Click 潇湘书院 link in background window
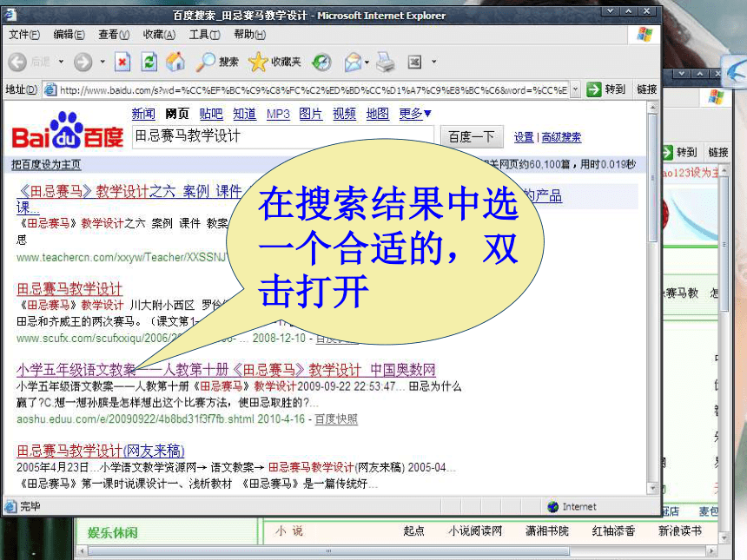This screenshot has width=747, height=560. click(x=546, y=530)
